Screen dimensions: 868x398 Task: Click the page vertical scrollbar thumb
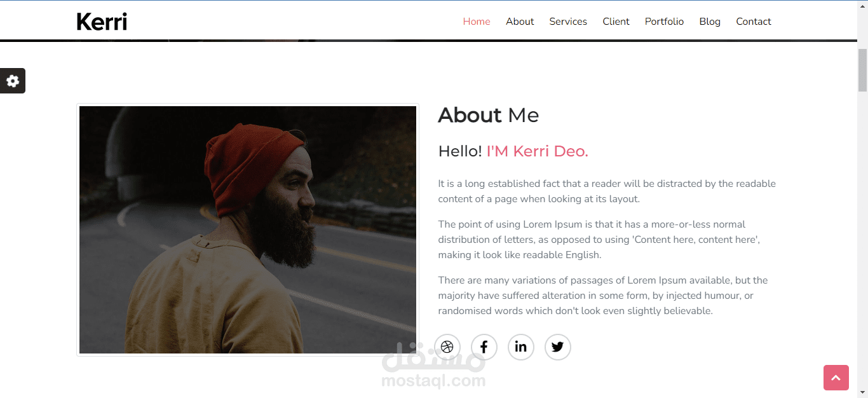click(863, 70)
